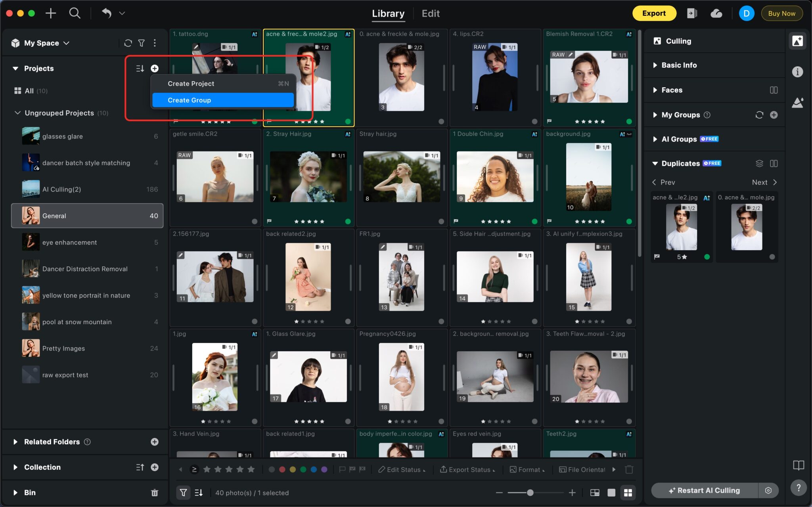812x507 pixels.
Task: Click the filter funnel icon in bottom toolbar
Action: [x=183, y=492]
